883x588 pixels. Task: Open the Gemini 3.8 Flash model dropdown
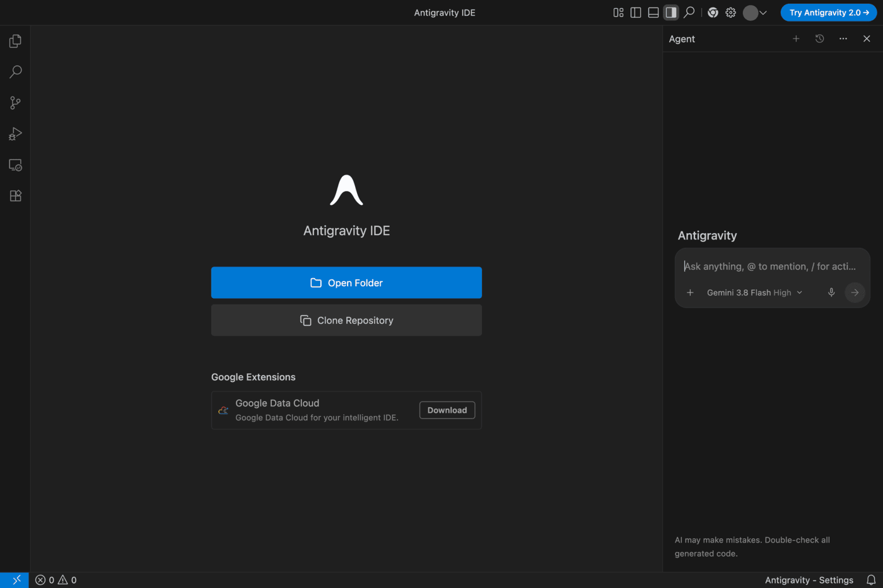(x=754, y=292)
